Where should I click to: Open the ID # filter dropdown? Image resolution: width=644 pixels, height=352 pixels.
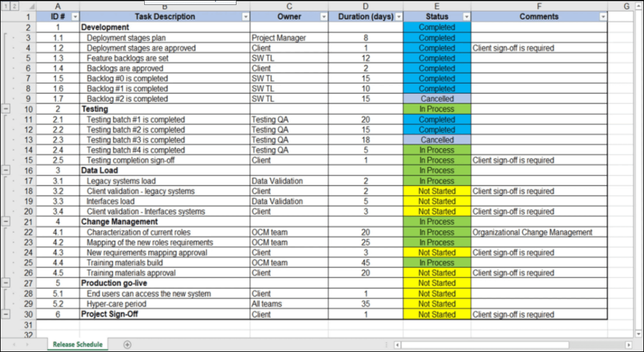(x=75, y=17)
